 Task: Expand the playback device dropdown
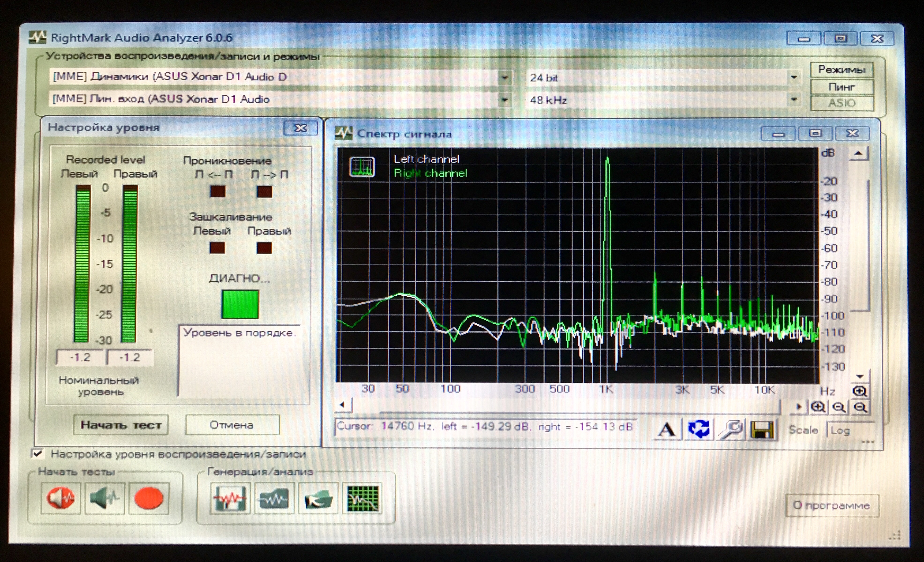(x=505, y=78)
